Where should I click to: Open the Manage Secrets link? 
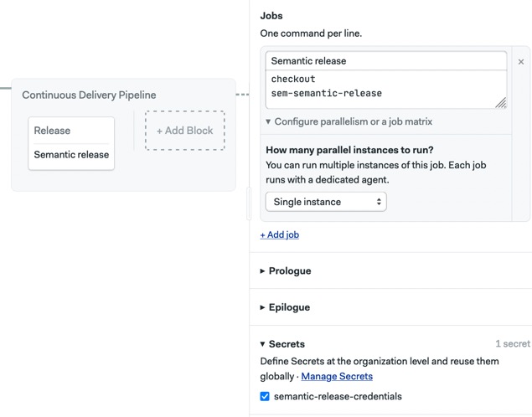(x=337, y=377)
